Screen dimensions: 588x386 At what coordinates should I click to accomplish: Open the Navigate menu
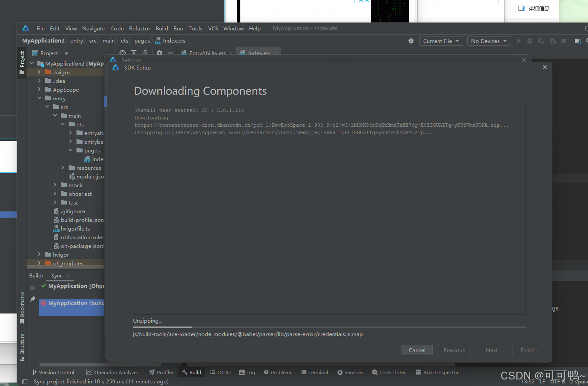pyautogui.click(x=93, y=28)
